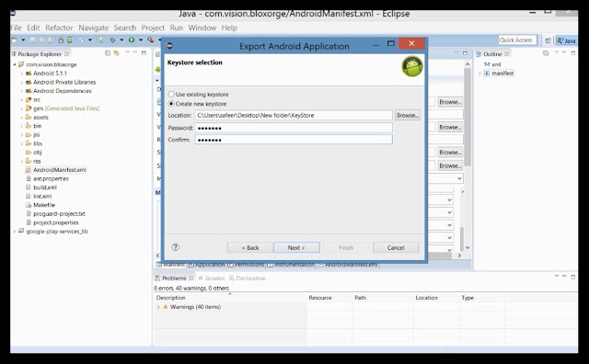Open dropdown arrow next to New icon
Viewport: 589px width, 364px height.
coord(23,40)
